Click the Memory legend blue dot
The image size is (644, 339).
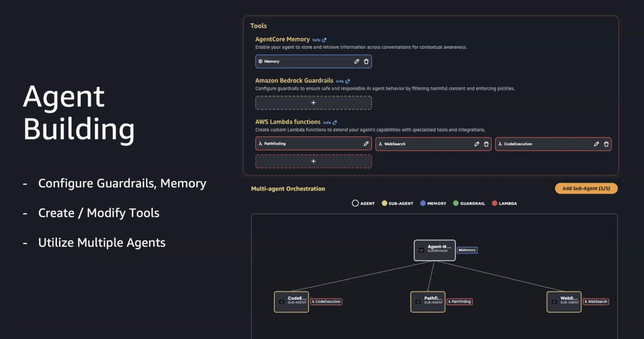pyautogui.click(x=423, y=203)
